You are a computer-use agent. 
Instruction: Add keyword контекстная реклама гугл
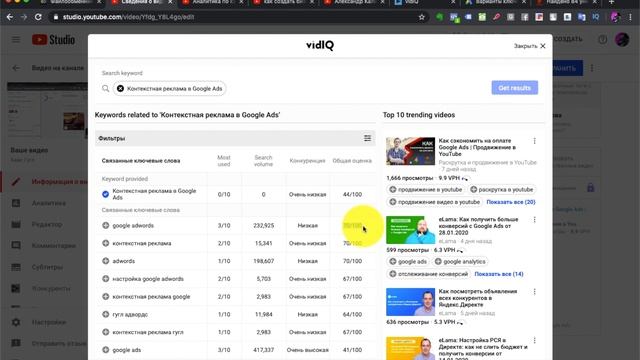tap(105, 332)
